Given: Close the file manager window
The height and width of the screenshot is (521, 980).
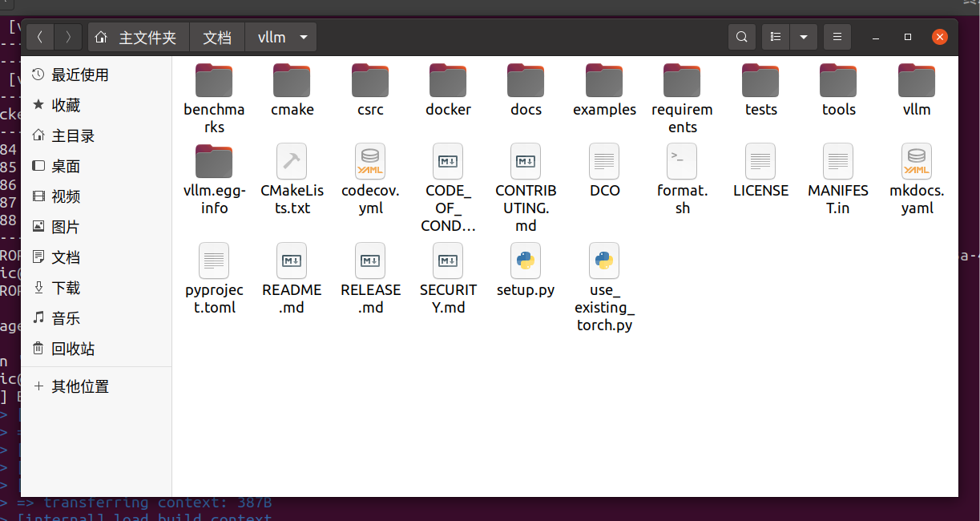Looking at the screenshot, I should point(940,37).
